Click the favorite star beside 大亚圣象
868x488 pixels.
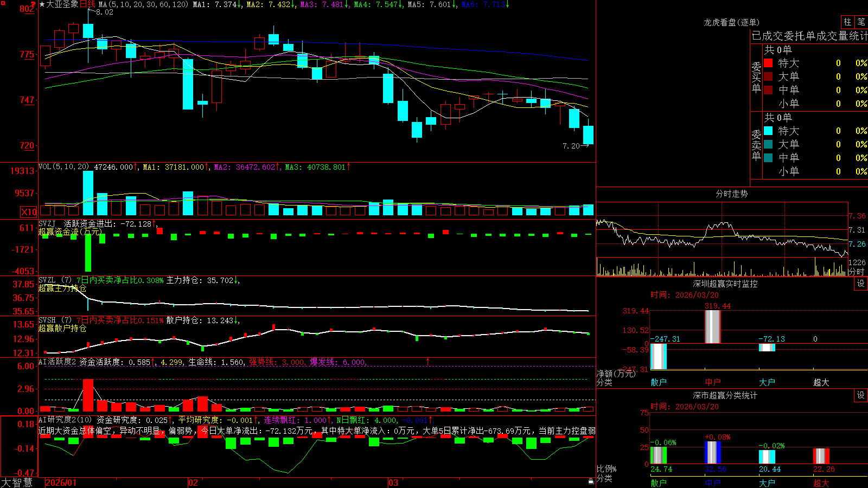click(x=42, y=4)
